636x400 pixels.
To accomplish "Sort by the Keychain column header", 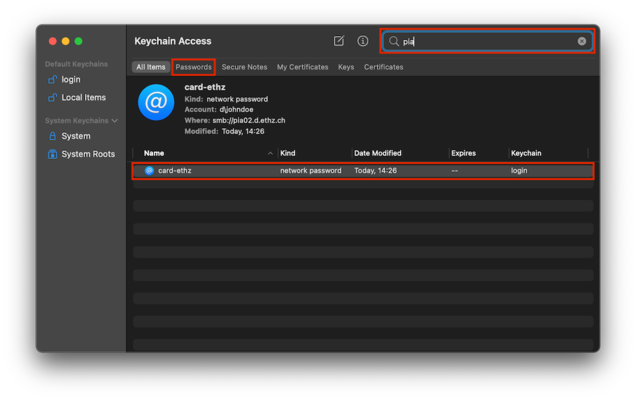I will click(x=526, y=153).
